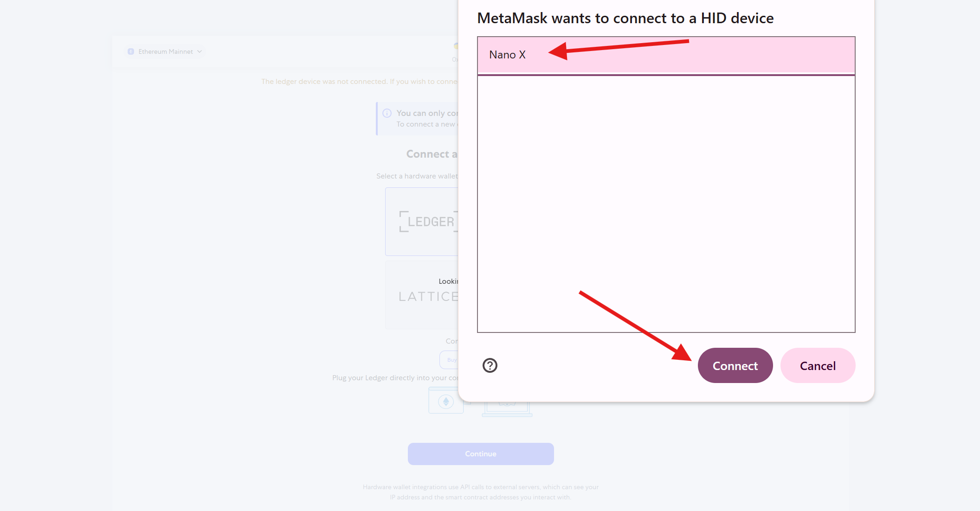980x511 pixels.
Task: Click the info icon in the notice banner
Action: 387,113
